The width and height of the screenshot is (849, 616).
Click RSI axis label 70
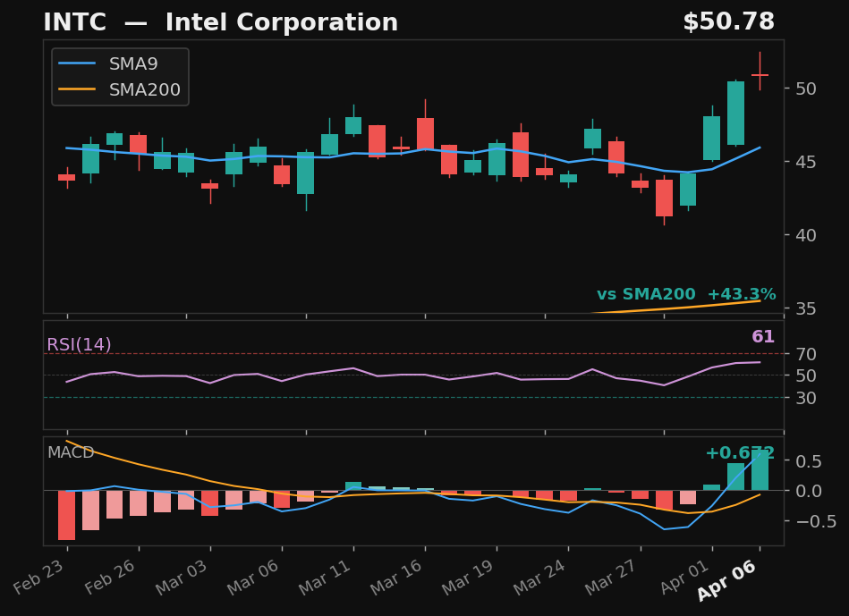tap(806, 355)
